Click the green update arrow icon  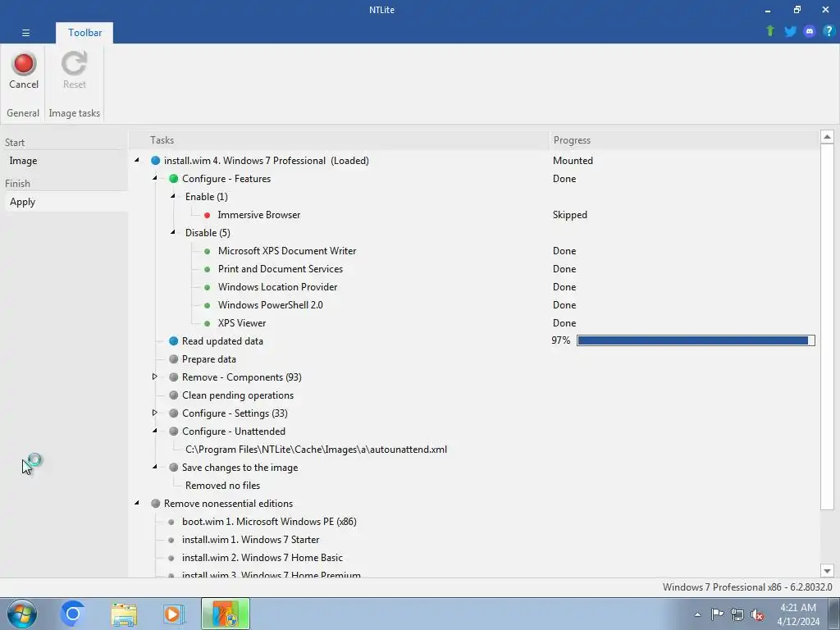(770, 31)
